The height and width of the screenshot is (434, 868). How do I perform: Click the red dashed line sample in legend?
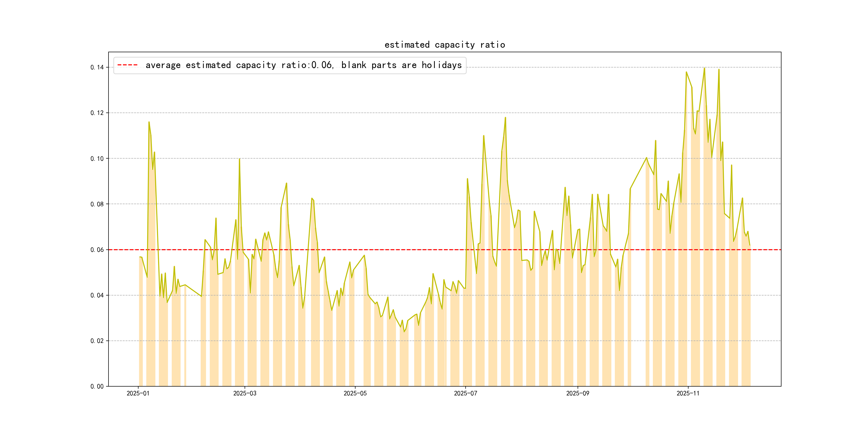pos(127,65)
